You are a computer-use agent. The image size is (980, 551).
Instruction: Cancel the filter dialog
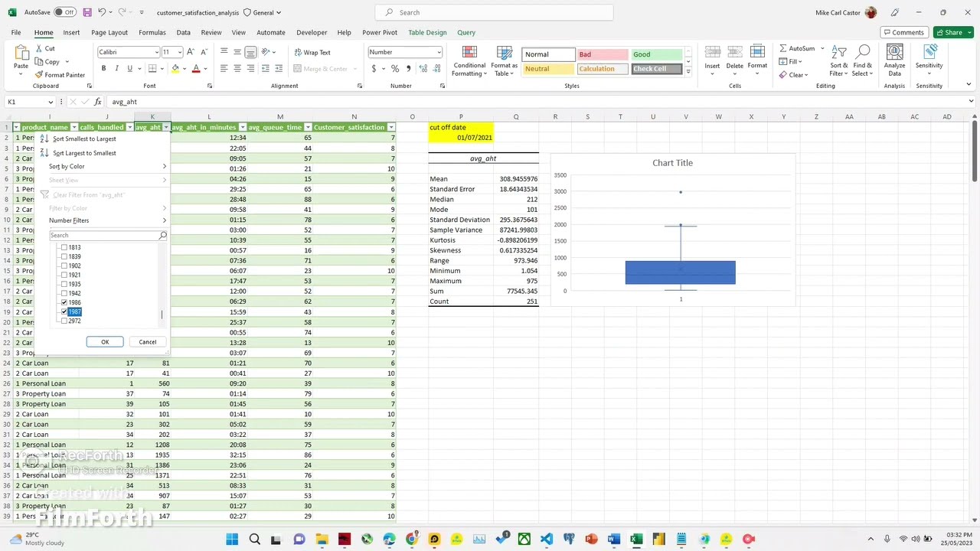coord(147,342)
